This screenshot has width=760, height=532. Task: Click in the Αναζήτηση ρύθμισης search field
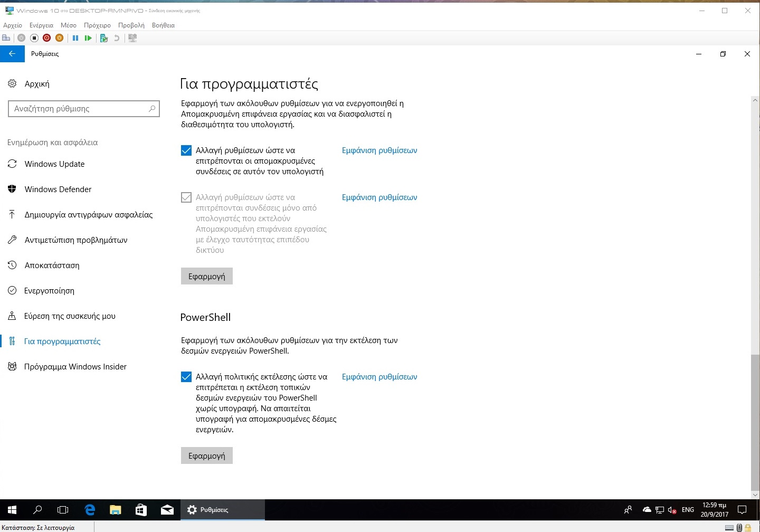(84, 109)
